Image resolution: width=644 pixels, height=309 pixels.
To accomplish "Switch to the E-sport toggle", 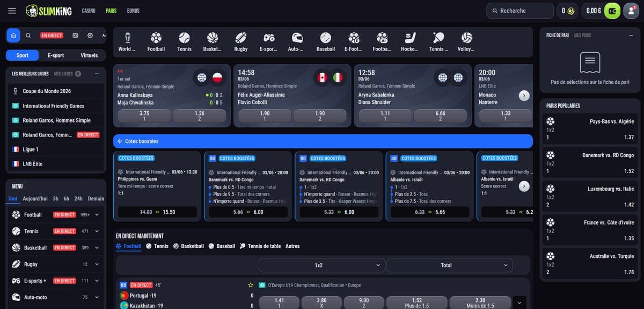I will pyautogui.click(x=56, y=55).
